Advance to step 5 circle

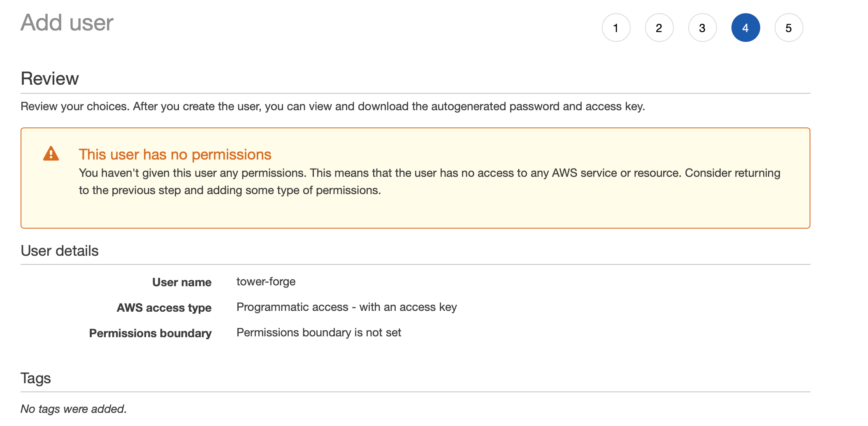tap(789, 28)
